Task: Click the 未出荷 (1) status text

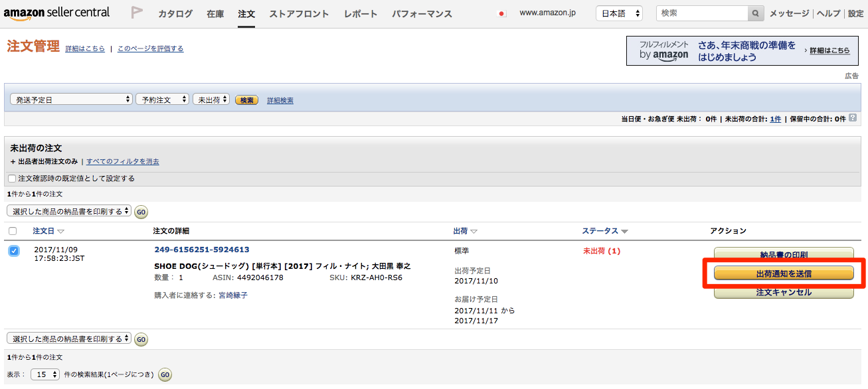Action: 602,251
